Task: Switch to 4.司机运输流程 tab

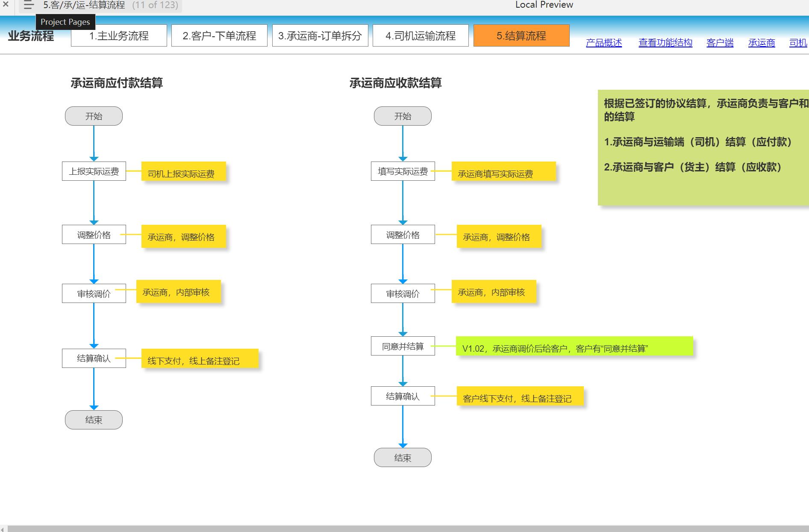Action: pyautogui.click(x=421, y=35)
